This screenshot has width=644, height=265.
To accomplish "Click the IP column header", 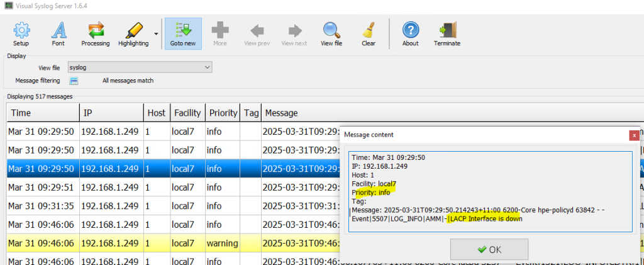I will 111,113.
